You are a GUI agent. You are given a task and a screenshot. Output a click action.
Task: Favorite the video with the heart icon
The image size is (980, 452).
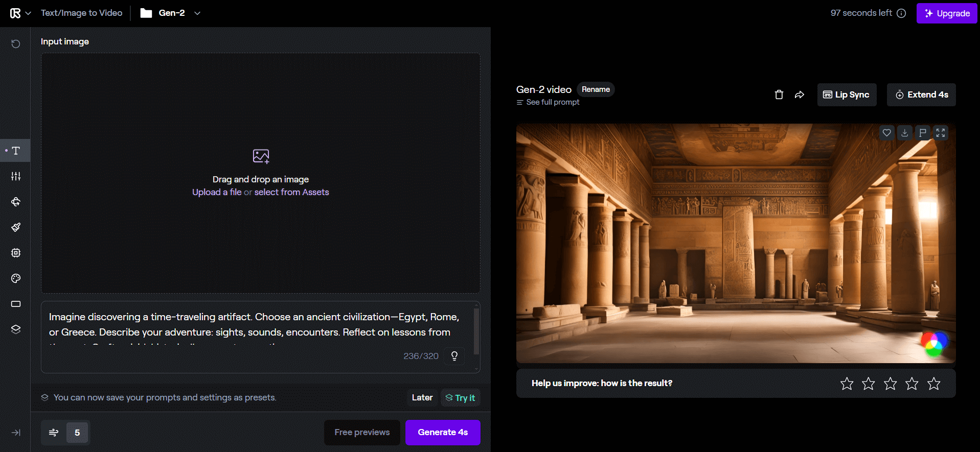pos(886,133)
